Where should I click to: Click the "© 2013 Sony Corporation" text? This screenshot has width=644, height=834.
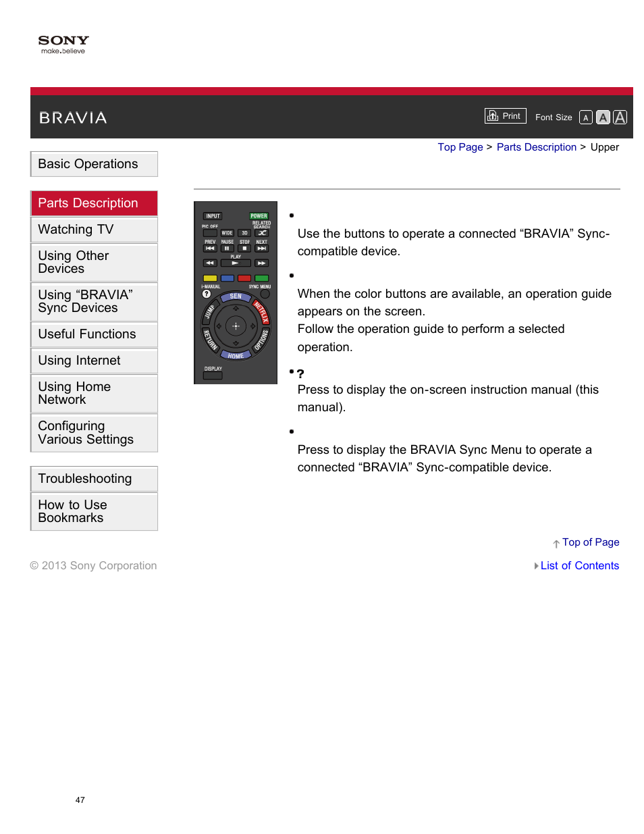point(93,566)
